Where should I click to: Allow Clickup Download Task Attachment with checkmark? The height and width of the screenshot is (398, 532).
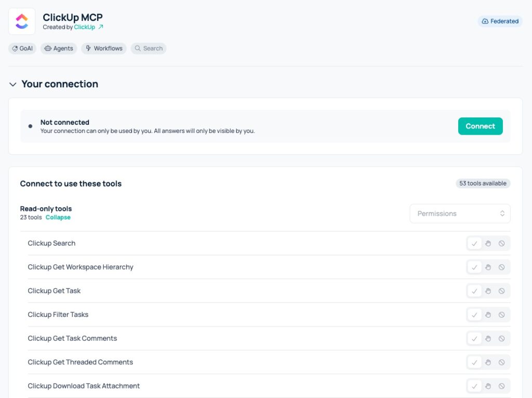(474, 386)
